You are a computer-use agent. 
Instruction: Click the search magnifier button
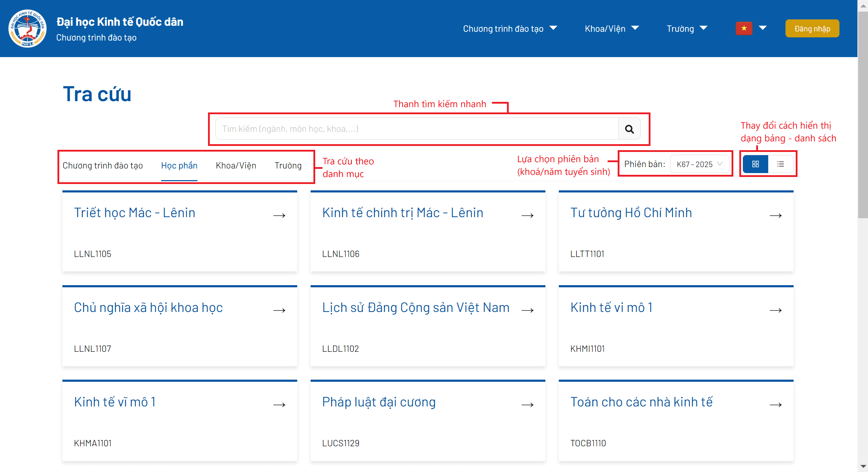pyautogui.click(x=629, y=129)
